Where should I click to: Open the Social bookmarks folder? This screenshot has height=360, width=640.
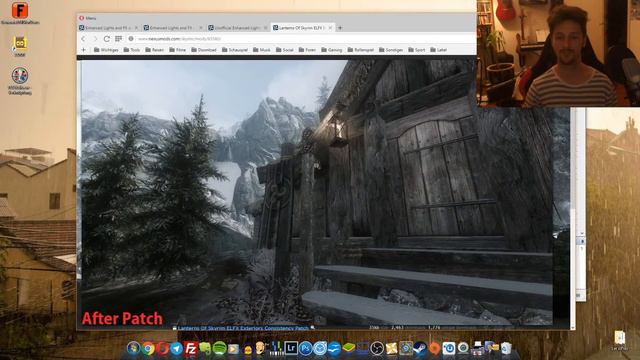tap(284, 50)
